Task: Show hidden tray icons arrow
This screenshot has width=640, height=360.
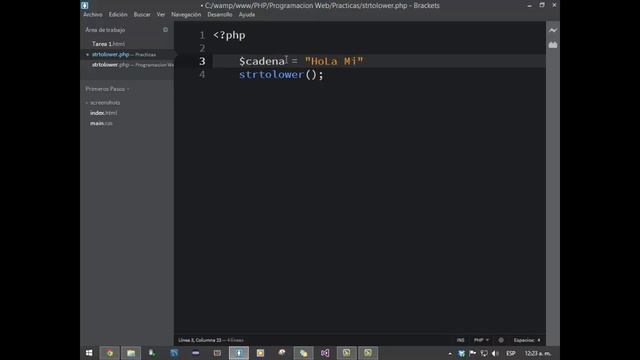Action: click(x=450, y=354)
